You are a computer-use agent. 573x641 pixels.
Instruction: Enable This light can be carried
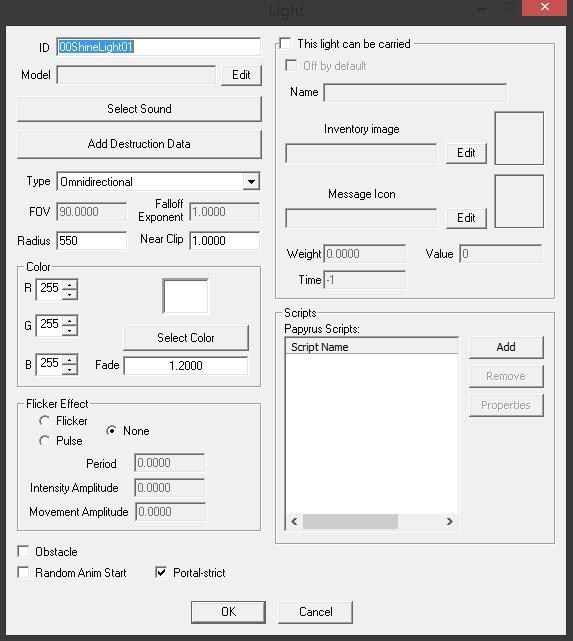(x=285, y=43)
